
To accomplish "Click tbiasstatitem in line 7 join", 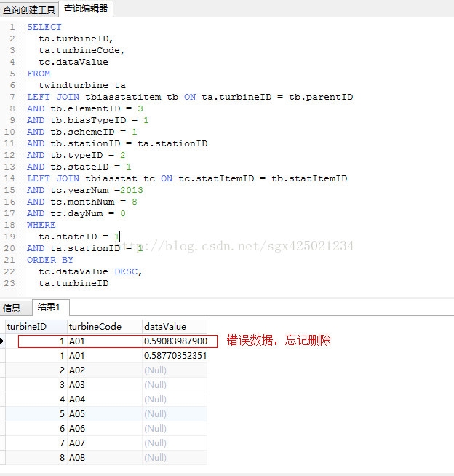I will pyautogui.click(x=123, y=97).
